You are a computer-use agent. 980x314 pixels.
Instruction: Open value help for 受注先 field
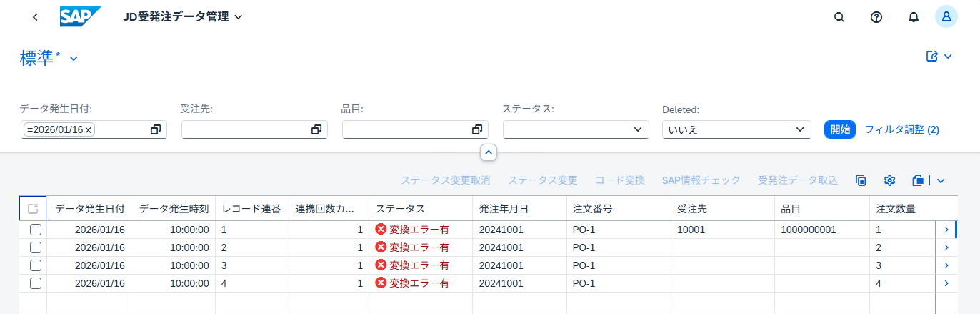tap(316, 129)
